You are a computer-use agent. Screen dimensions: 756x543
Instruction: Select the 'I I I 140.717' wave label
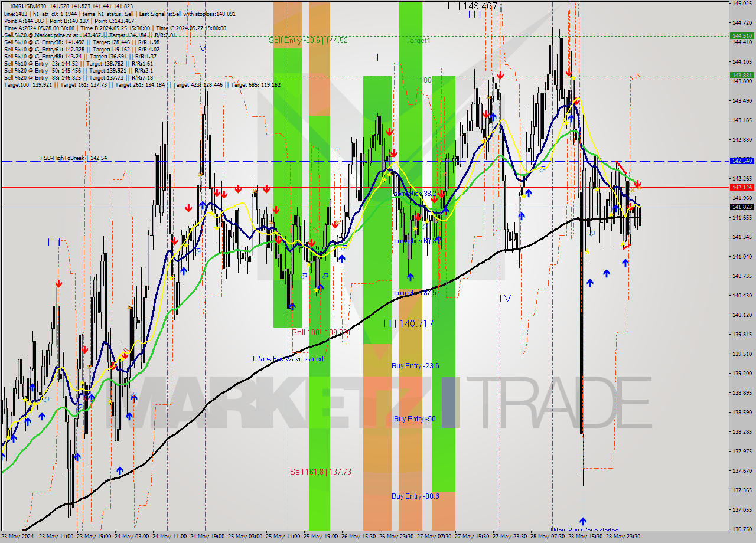[x=408, y=323]
